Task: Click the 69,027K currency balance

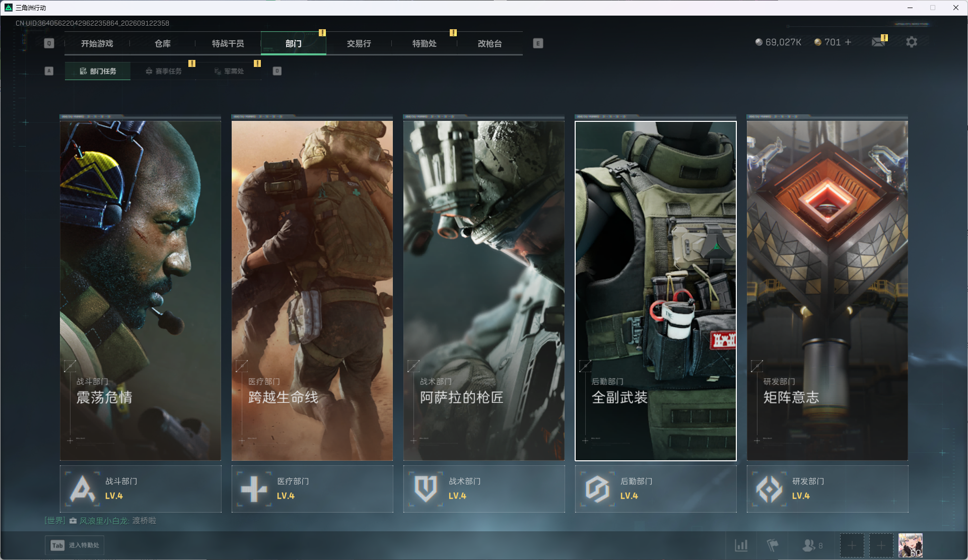Action: click(779, 42)
